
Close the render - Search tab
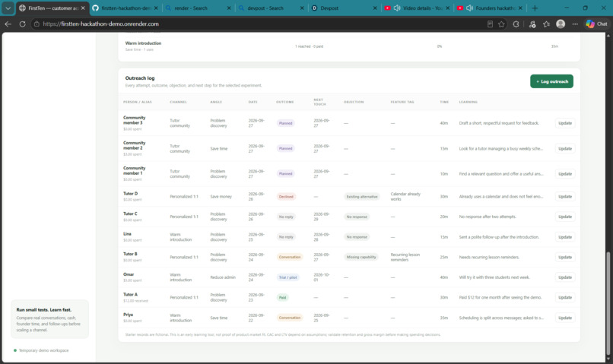229,8
